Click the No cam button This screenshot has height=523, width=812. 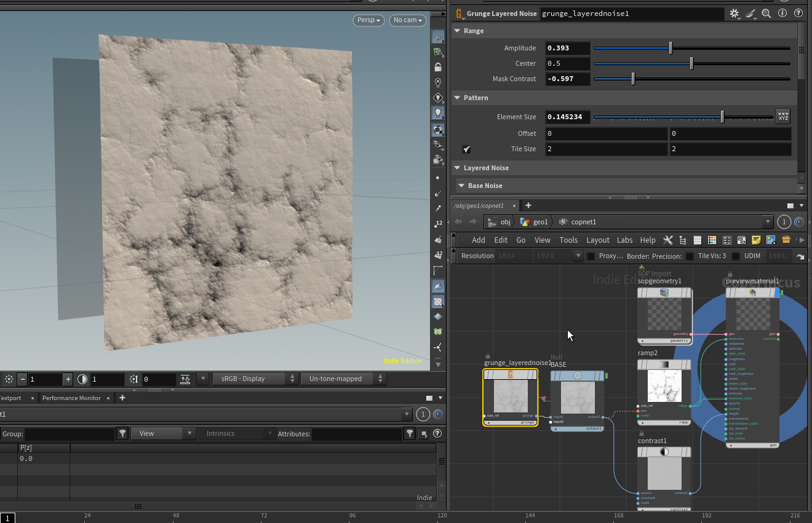point(408,20)
